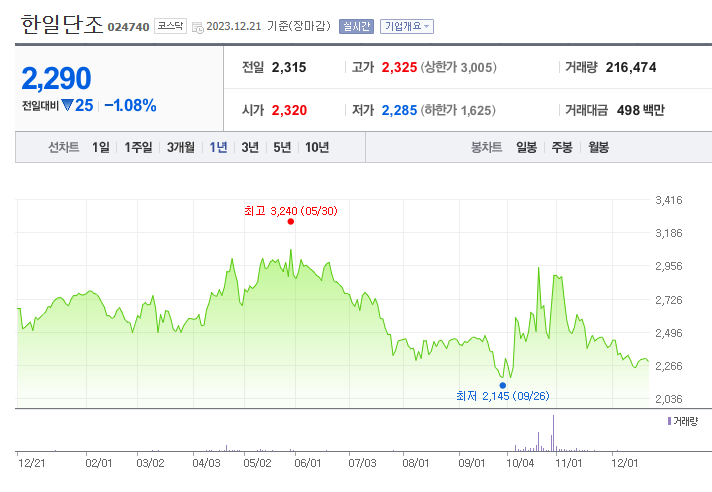Click the 실시간 real-time button

356,26
